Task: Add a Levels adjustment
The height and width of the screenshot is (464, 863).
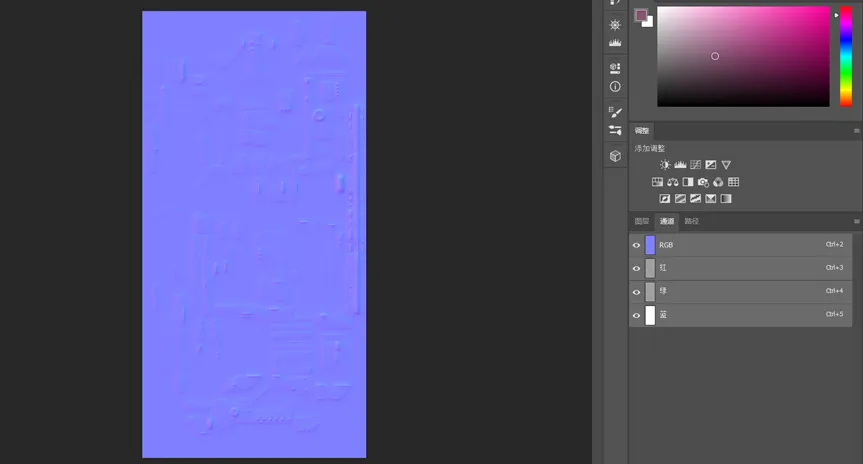Action: point(680,165)
